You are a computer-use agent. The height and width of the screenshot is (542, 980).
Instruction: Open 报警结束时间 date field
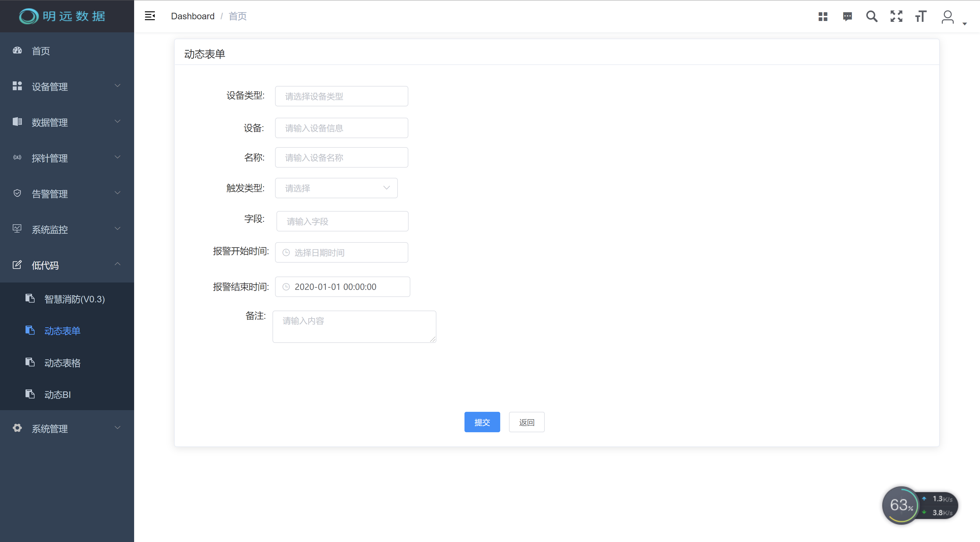[342, 287]
